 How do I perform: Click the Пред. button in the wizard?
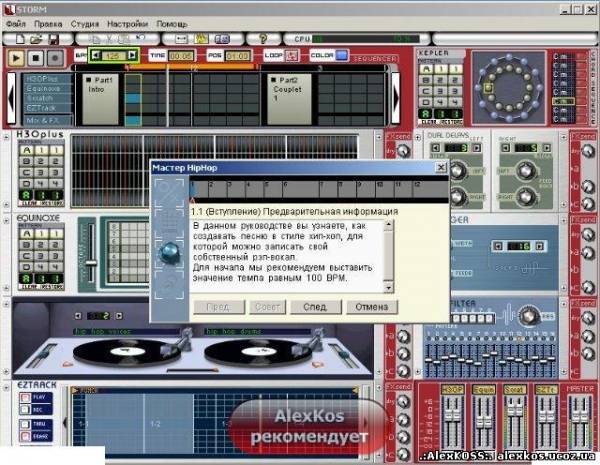(219, 307)
